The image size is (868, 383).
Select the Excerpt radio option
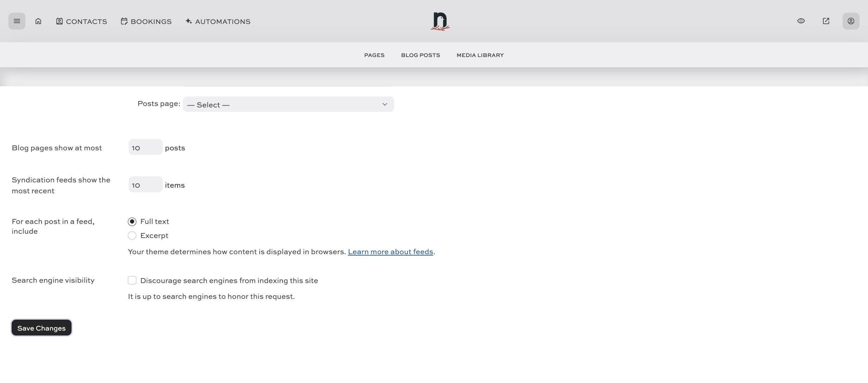coord(132,236)
